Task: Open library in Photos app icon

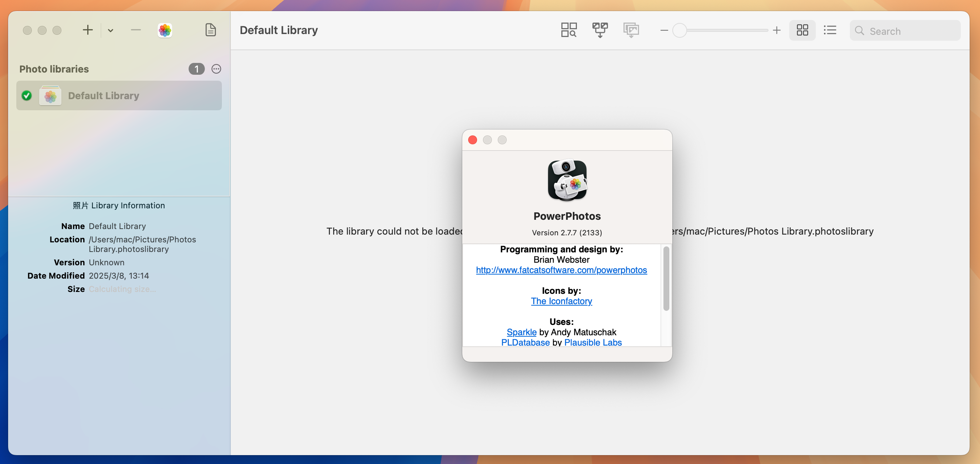Action: 165,30
